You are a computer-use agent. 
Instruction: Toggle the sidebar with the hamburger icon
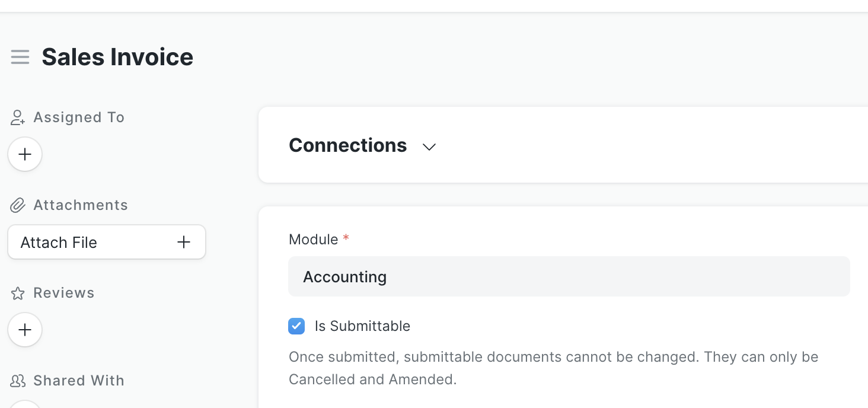click(x=20, y=57)
